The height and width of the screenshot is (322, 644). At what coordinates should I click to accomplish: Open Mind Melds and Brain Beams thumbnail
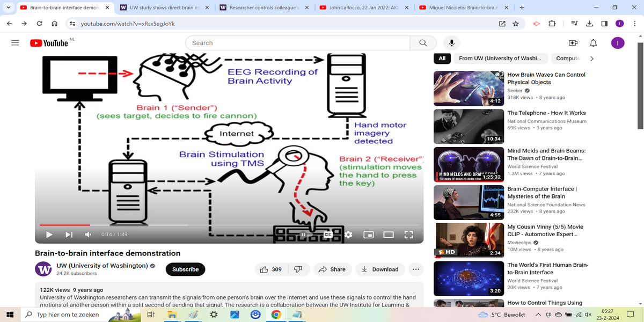pyautogui.click(x=469, y=164)
